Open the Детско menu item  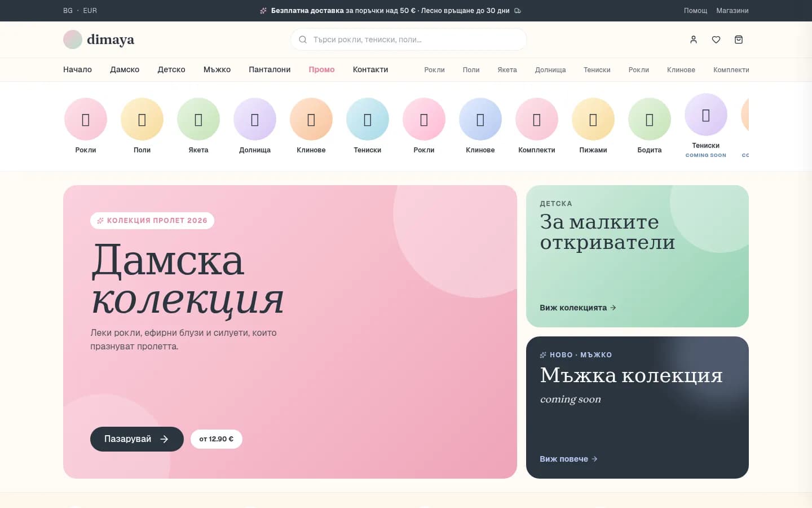pos(171,69)
